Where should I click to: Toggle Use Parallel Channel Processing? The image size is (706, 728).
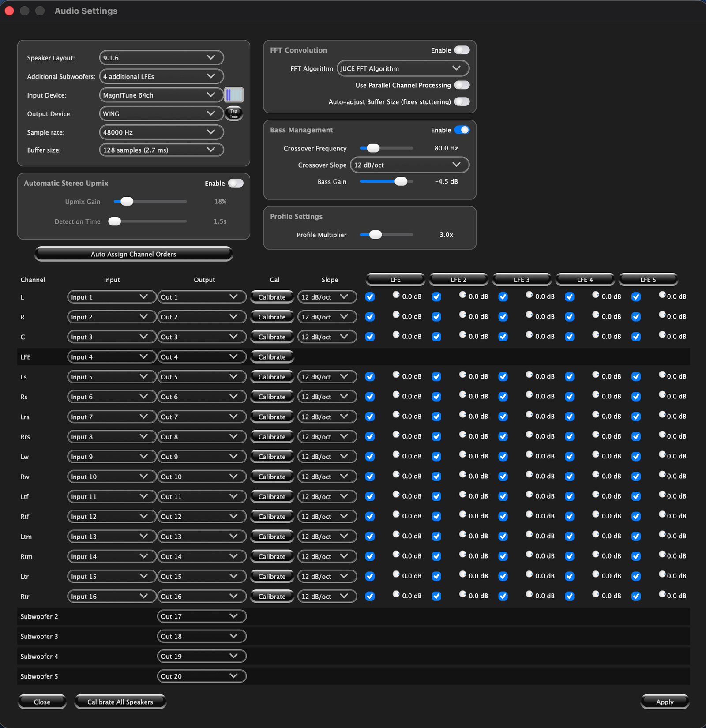tap(462, 85)
